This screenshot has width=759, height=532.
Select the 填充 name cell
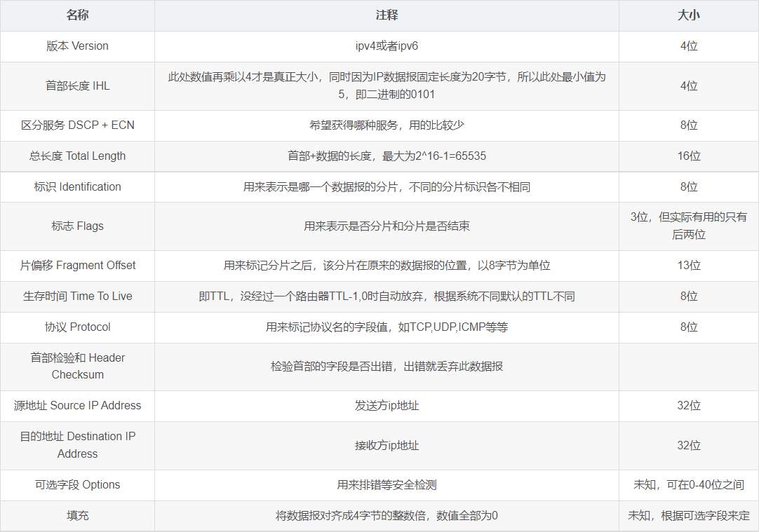click(77, 516)
